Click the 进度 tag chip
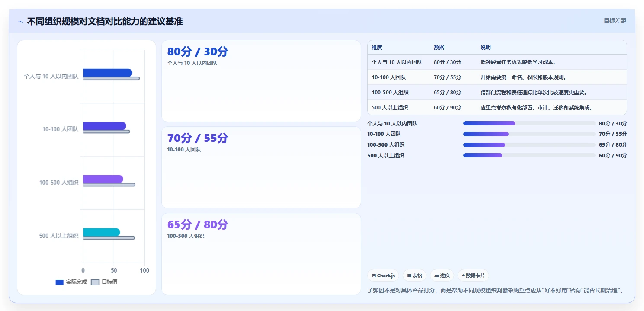 tap(442, 276)
